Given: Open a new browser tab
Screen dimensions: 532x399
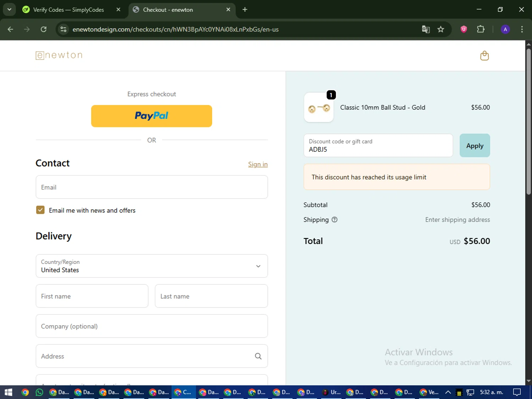Looking at the screenshot, I should point(245,10).
